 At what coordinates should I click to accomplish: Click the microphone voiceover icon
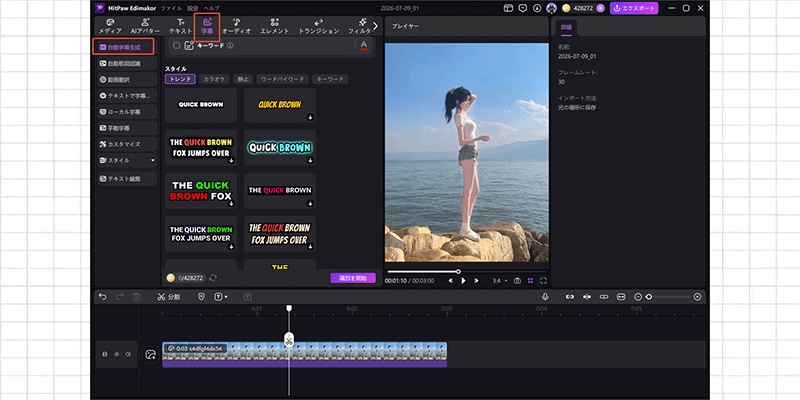[545, 296]
